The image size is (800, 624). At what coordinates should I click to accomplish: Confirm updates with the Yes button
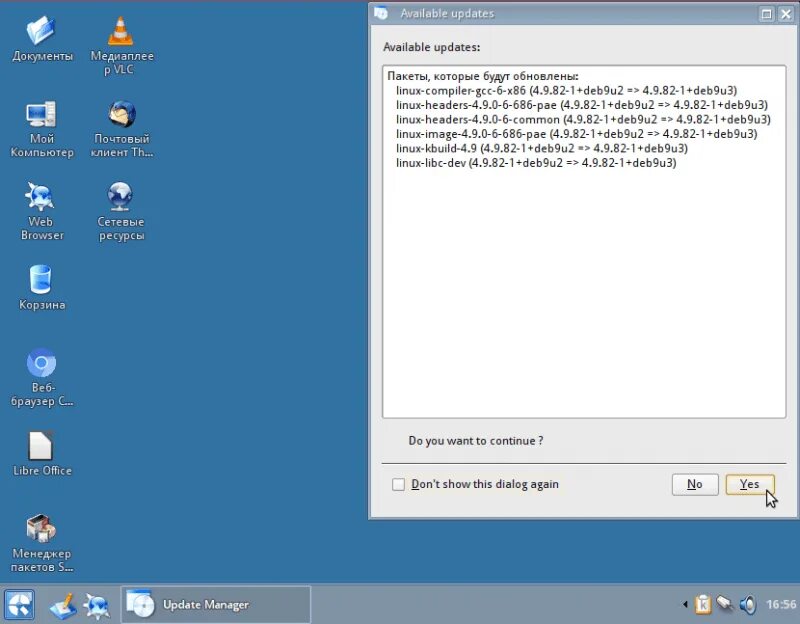pyautogui.click(x=750, y=484)
